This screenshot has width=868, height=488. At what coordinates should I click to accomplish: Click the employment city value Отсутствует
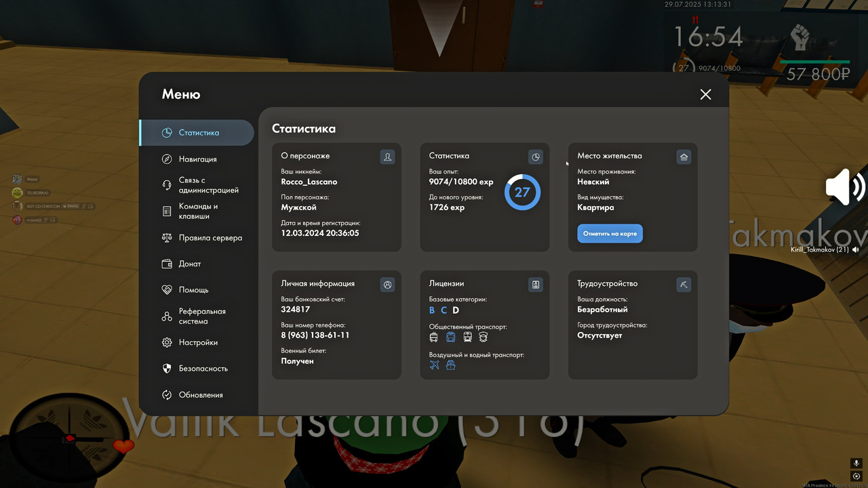(599, 335)
